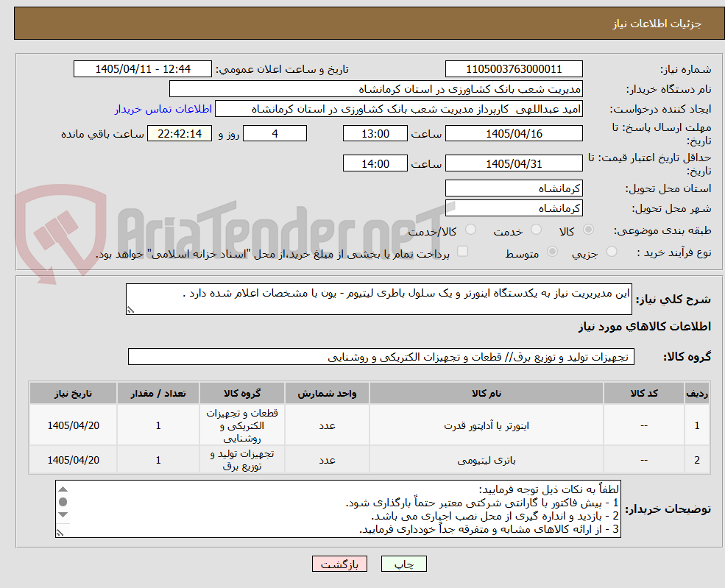Select the متوسط purchase type radio

(552, 252)
